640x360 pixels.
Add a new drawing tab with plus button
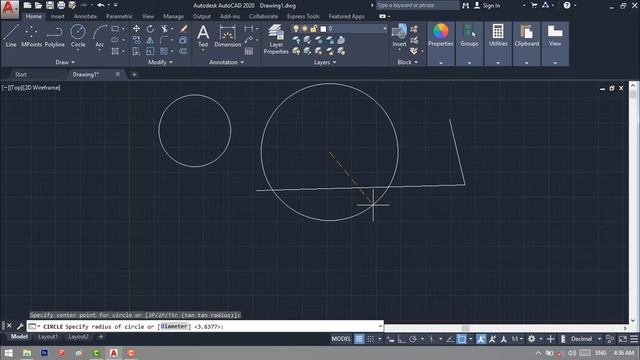click(x=134, y=74)
